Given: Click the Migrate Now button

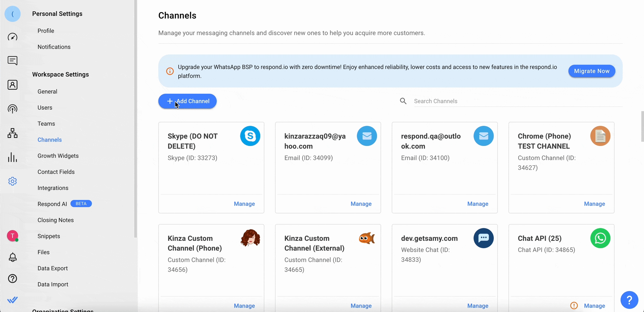Looking at the screenshot, I should [x=591, y=71].
